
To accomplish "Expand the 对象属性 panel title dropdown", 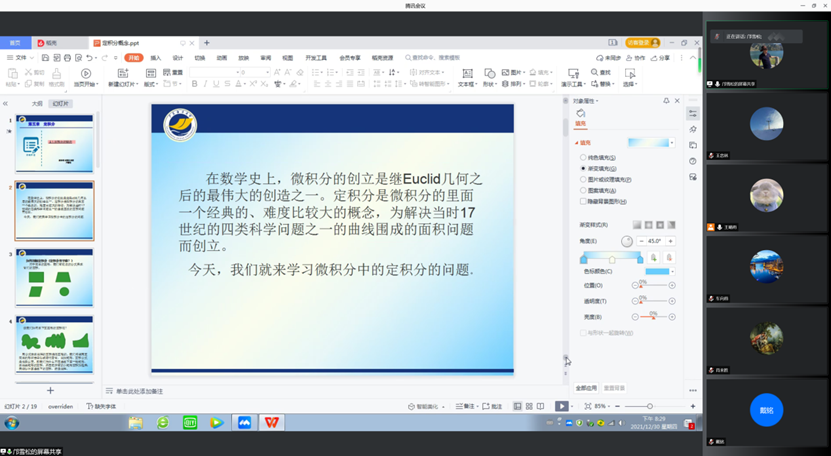I will click(598, 101).
